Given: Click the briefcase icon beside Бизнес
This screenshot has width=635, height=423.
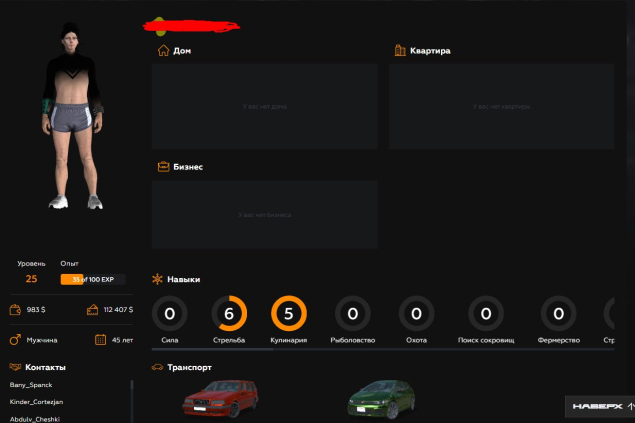Looking at the screenshot, I should [x=163, y=166].
